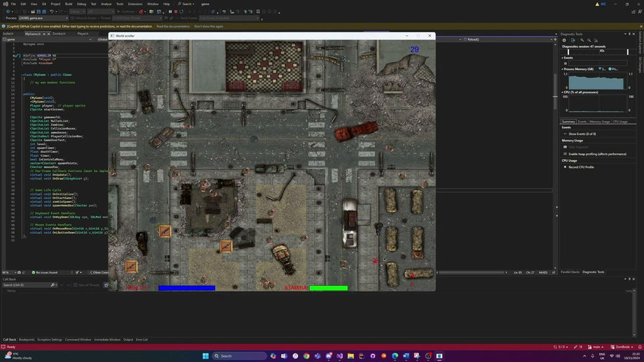The image size is (644, 362).
Task: Collapse the CPU graph section
Action: pyautogui.click(x=562, y=92)
